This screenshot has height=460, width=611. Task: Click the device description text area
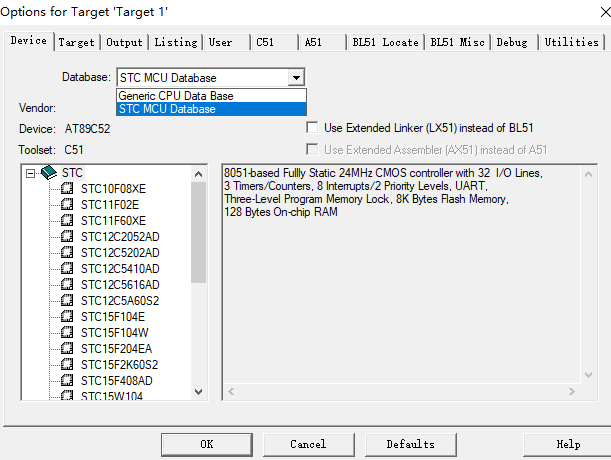coord(401,274)
